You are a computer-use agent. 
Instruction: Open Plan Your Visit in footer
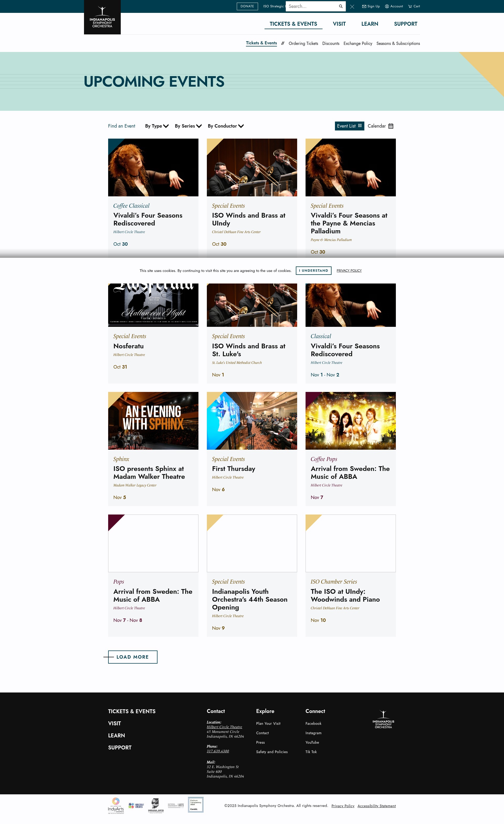pyautogui.click(x=268, y=723)
